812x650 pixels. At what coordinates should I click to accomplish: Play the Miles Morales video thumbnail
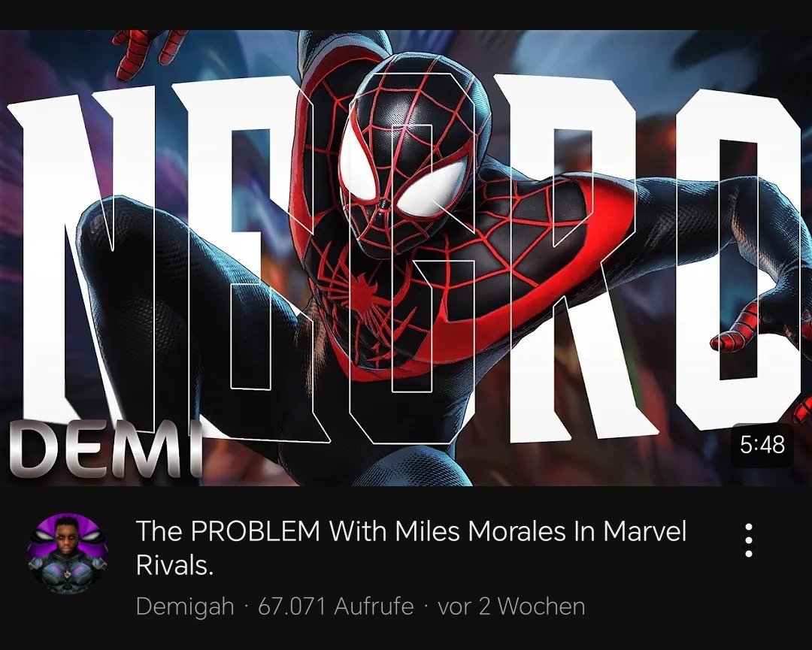click(406, 258)
